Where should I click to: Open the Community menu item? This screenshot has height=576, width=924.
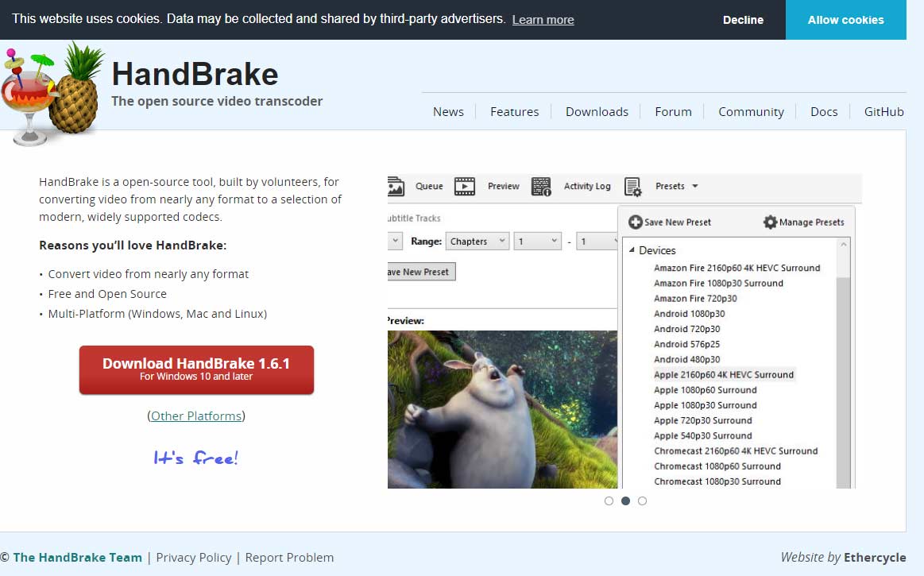(x=751, y=111)
